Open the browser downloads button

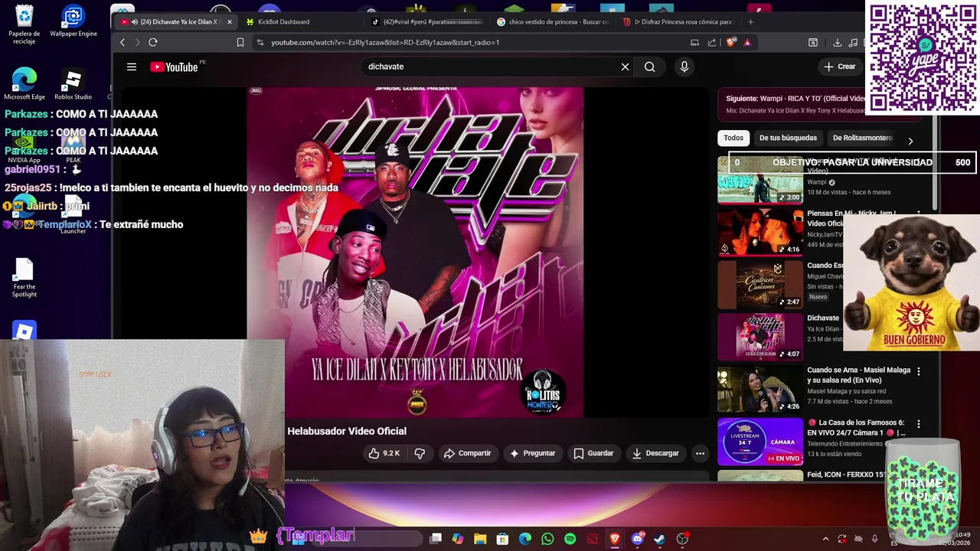[837, 43]
